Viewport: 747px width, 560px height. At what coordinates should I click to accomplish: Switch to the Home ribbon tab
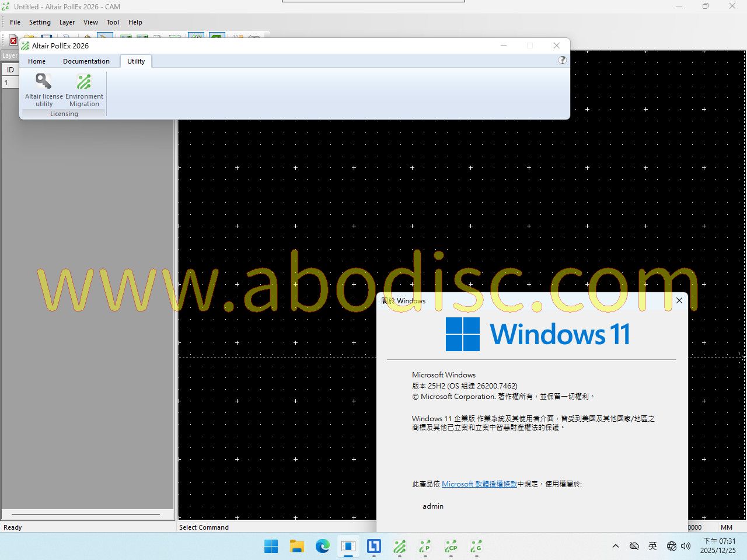[37, 61]
